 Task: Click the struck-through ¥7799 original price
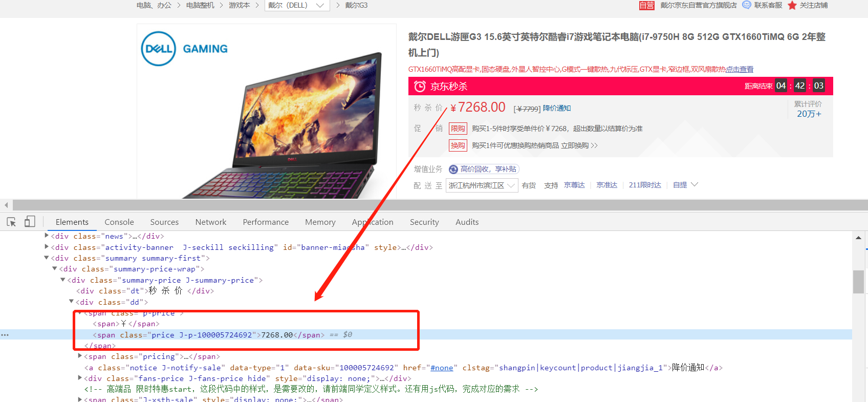point(527,109)
